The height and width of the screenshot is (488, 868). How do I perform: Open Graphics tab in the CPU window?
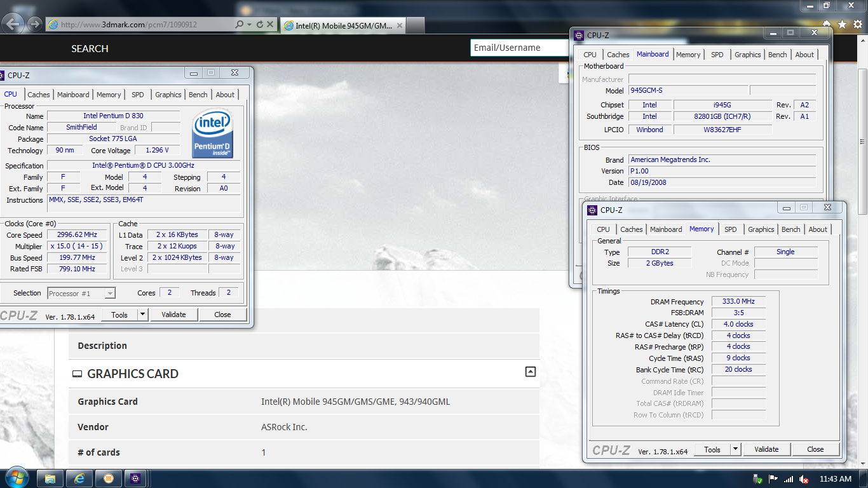point(168,95)
